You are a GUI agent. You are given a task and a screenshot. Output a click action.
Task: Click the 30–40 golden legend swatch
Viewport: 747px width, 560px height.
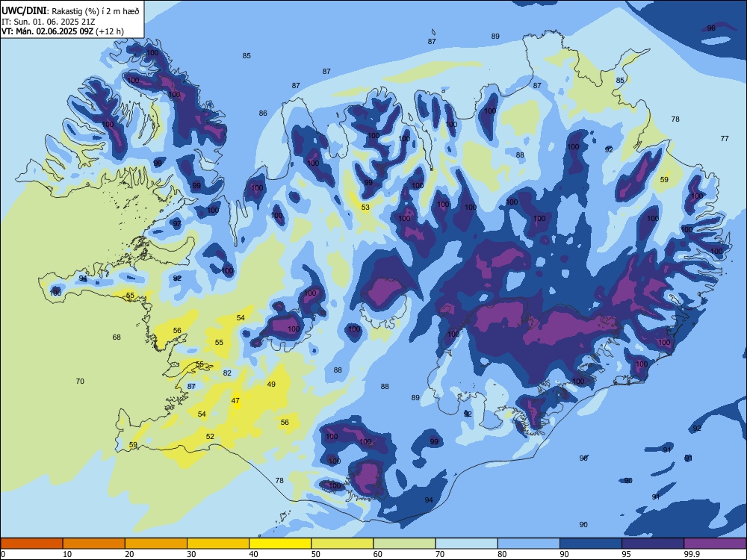point(218,544)
